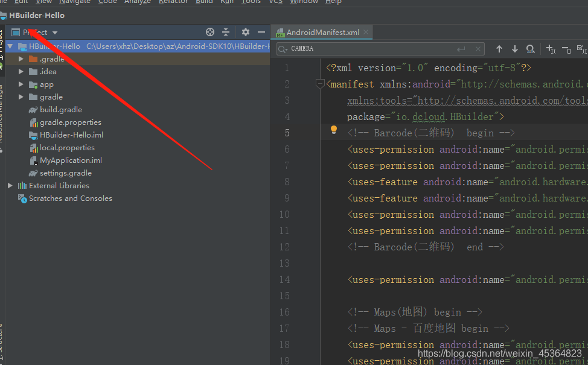Open the Analyze menu
The width and height of the screenshot is (588, 365).
point(137,2)
